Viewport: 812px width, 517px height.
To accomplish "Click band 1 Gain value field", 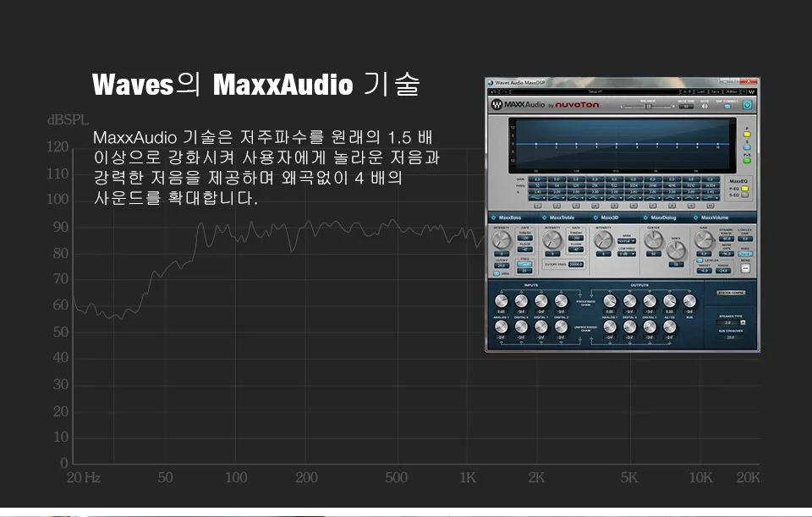I will [538, 179].
